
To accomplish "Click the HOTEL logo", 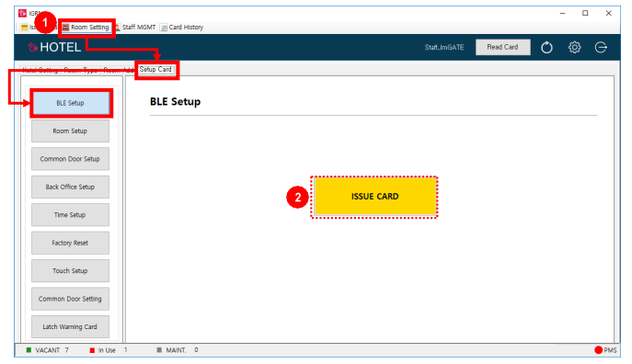I will click(54, 48).
